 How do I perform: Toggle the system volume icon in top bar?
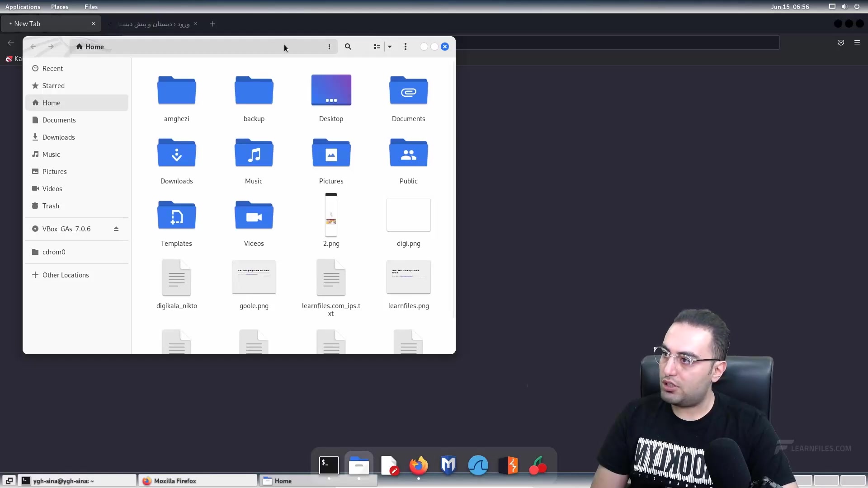click(844, 7)
